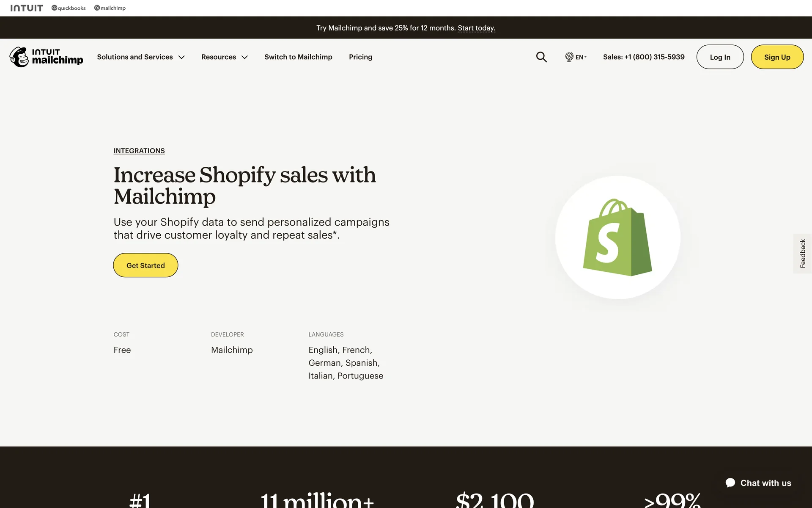Open the QuickBooks link in top bar

click(x=69, y=8)
